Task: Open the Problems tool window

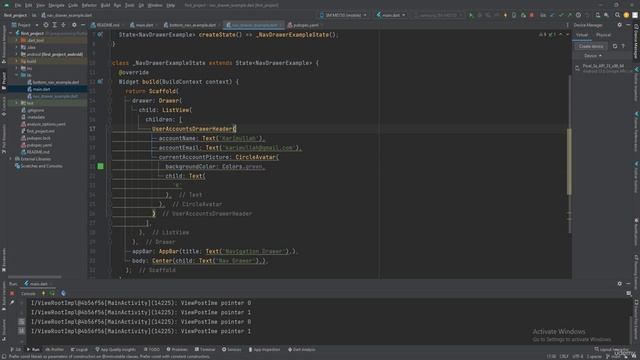Action: (x=177, y=349)
